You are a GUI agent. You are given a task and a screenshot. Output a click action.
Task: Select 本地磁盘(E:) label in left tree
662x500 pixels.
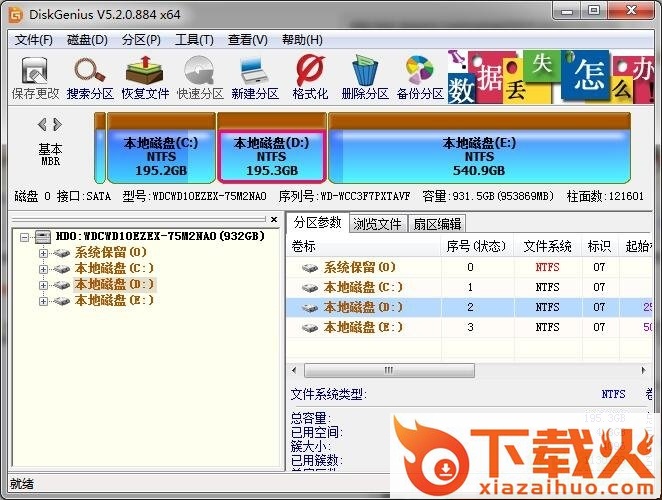[114, 301]
